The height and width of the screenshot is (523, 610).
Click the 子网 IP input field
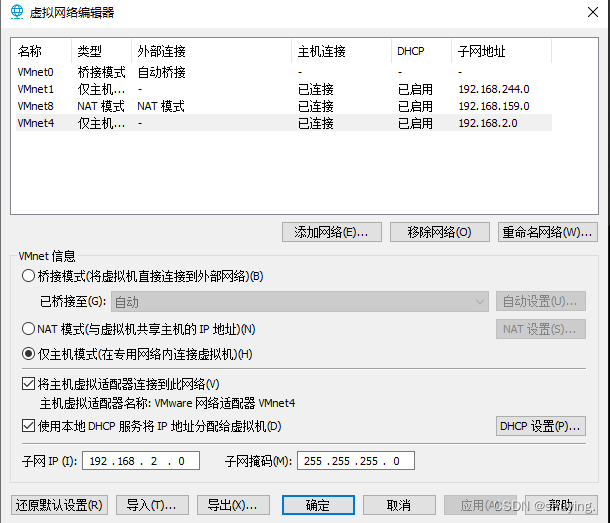[x=141, y=461]
